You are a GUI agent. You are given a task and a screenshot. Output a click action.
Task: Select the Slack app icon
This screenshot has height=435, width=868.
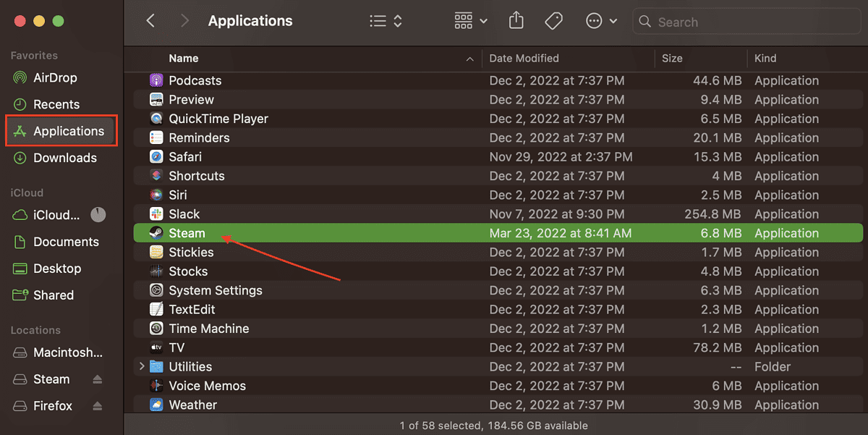point(156,214)
